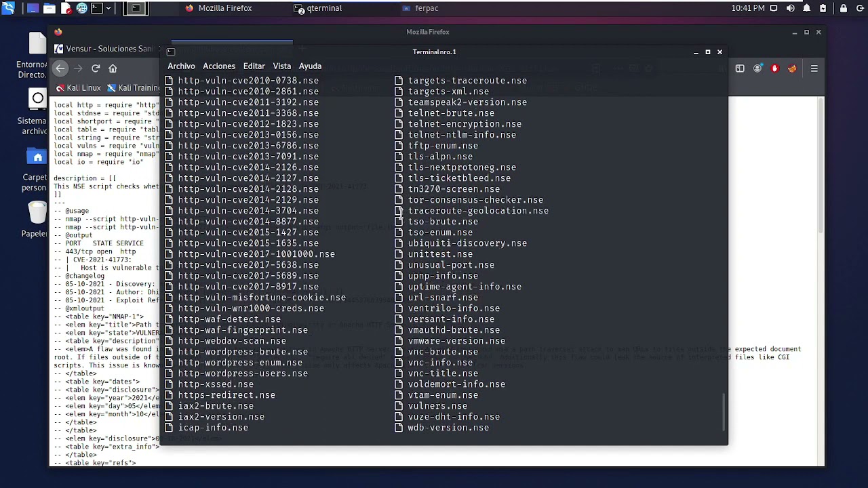Click http-wordpress-brute.nse entry
The width and height of the screenshot is (868, 488).
[243, 352]
